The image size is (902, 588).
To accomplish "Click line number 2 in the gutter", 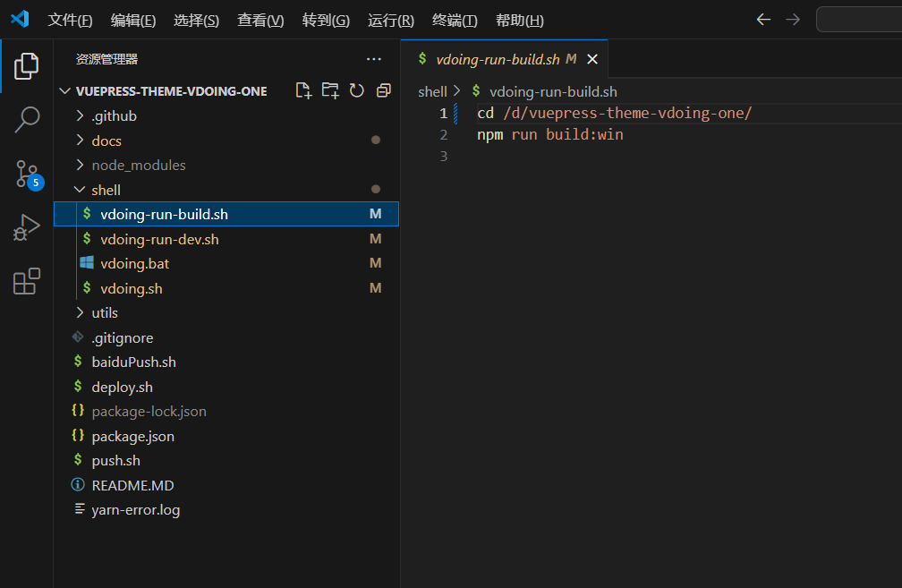I will [444, 134].
